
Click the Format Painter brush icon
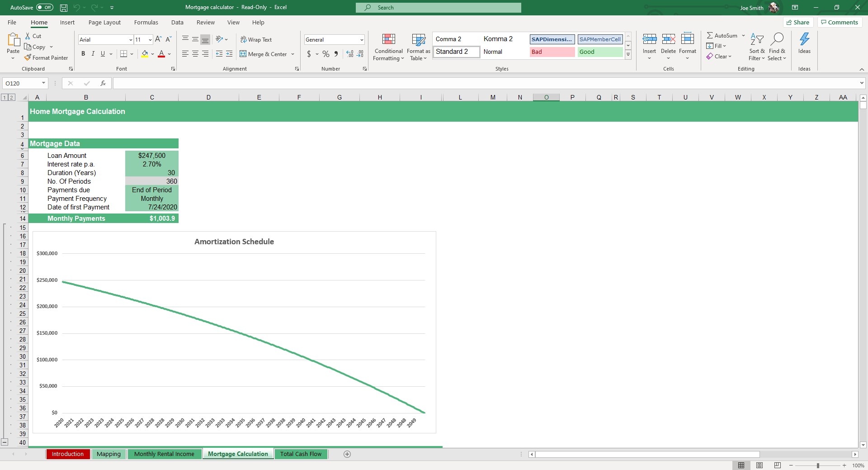(x=28, y=58)
